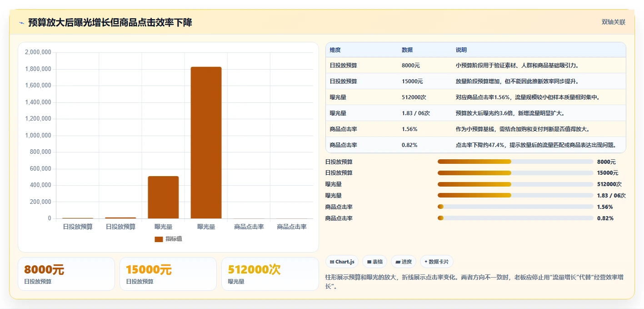Screen dimensions: 644x309
Task: Click the 8000元 value beside its progress bar
Action: click(606, 162)
